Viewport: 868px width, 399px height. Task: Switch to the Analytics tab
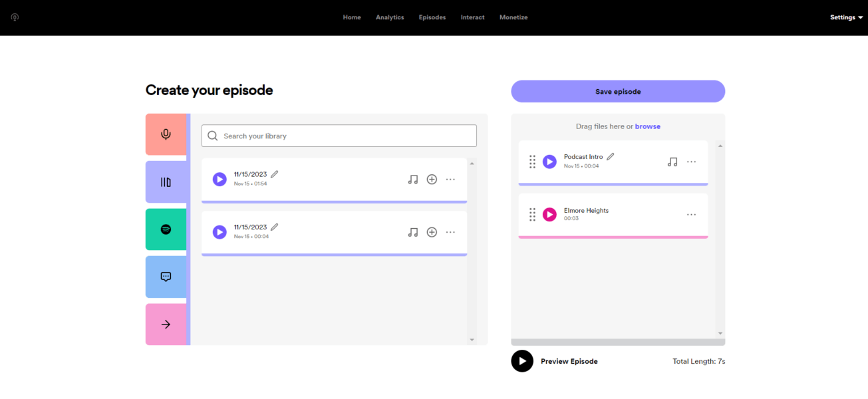390,17
